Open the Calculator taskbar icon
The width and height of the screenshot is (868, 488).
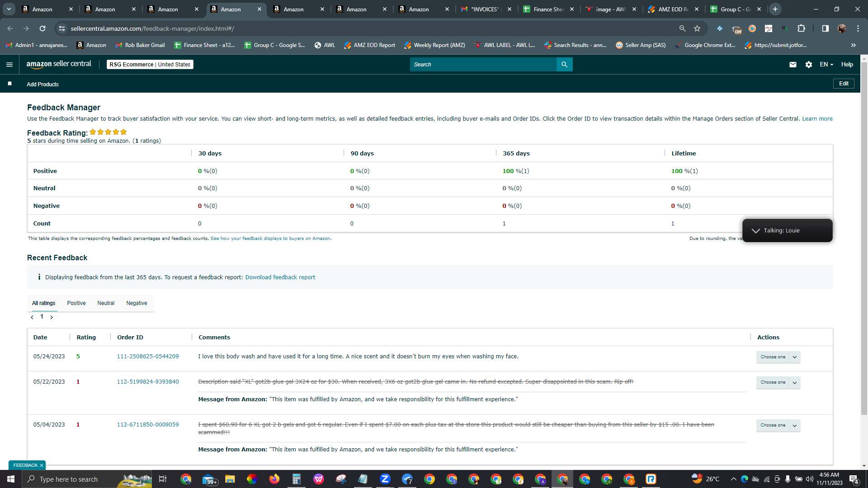click(x=297, y=479)
